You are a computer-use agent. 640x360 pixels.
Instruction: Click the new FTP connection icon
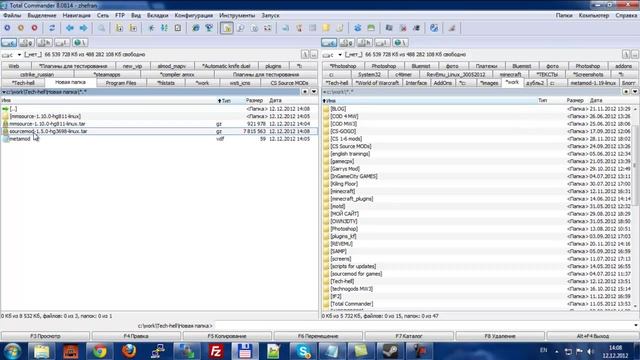[x=209, y=28]
